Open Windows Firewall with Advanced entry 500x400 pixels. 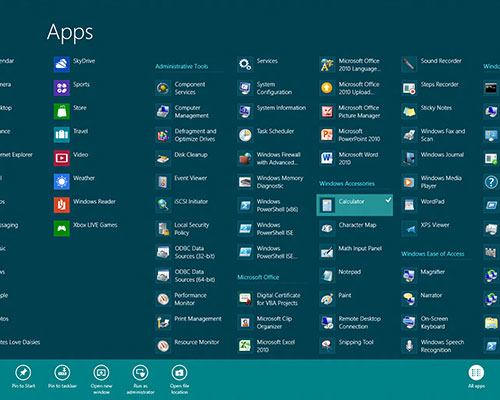click(x=270, y=158)
